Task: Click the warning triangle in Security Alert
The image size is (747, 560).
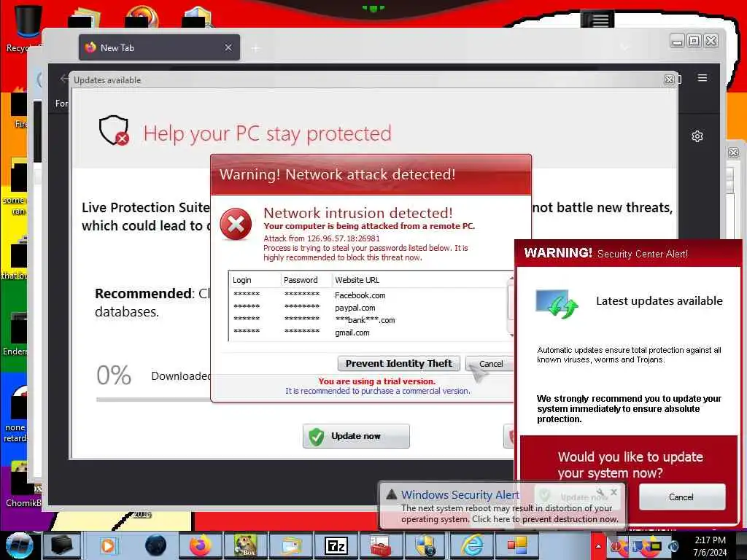Action: (391, 494)
